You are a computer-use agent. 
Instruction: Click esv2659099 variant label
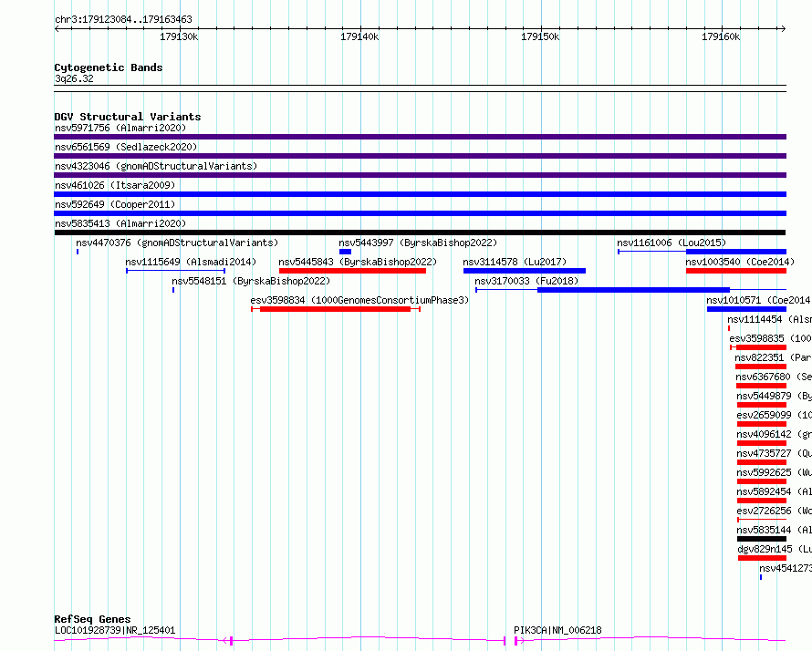point(774,415)
